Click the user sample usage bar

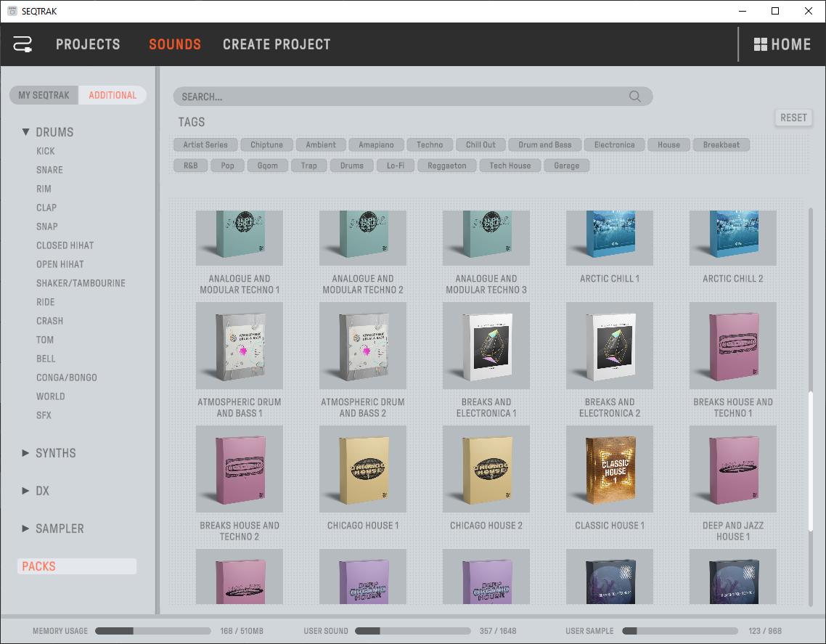click(680, 631)
